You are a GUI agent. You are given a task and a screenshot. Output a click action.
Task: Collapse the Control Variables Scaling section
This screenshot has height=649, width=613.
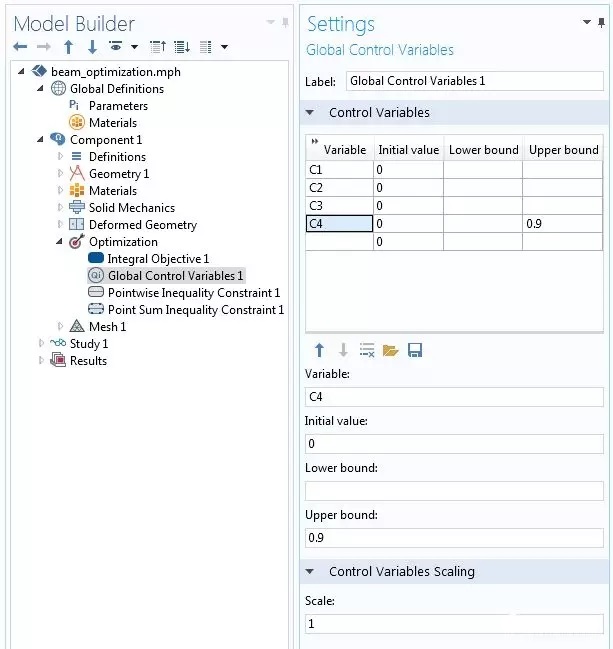click(x=310, y=572)
